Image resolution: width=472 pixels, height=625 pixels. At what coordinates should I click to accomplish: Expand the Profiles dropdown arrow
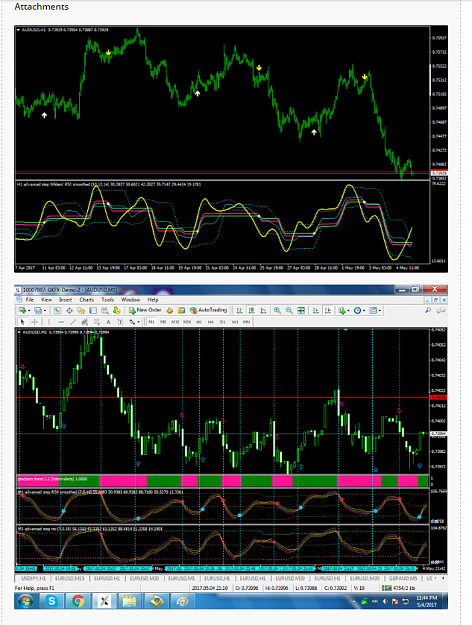pyautogui.click(x=45, y=310)
